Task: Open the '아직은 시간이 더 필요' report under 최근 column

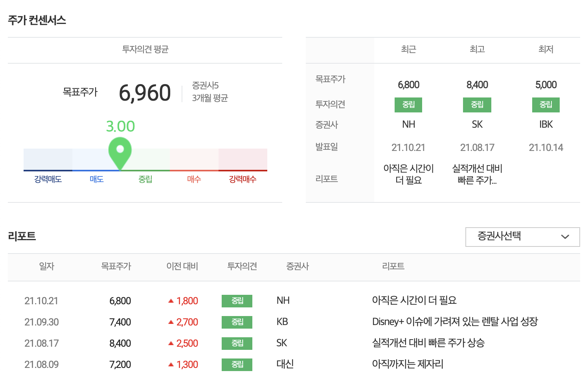Action: click(409, 174)
